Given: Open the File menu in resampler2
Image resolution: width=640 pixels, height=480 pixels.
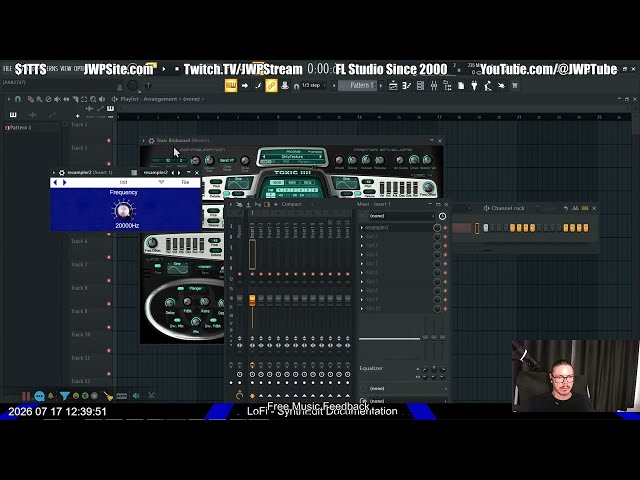Looking at the screenshot, I should tap(185, 182).
